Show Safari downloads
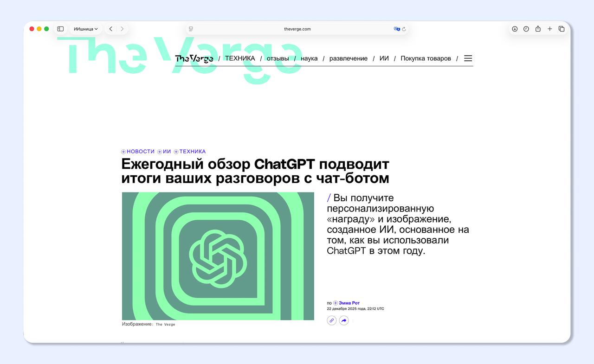The width and height of the screenshot is (594, 364). [515, 29]
